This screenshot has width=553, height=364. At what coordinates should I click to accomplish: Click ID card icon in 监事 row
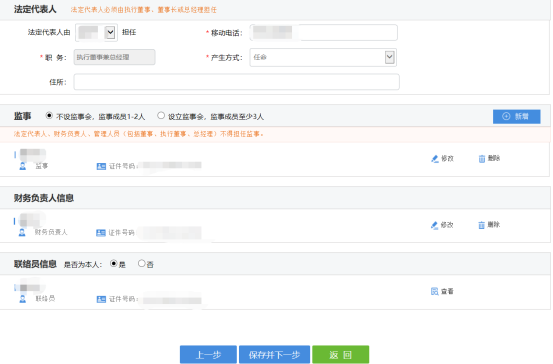coord(101,166)
